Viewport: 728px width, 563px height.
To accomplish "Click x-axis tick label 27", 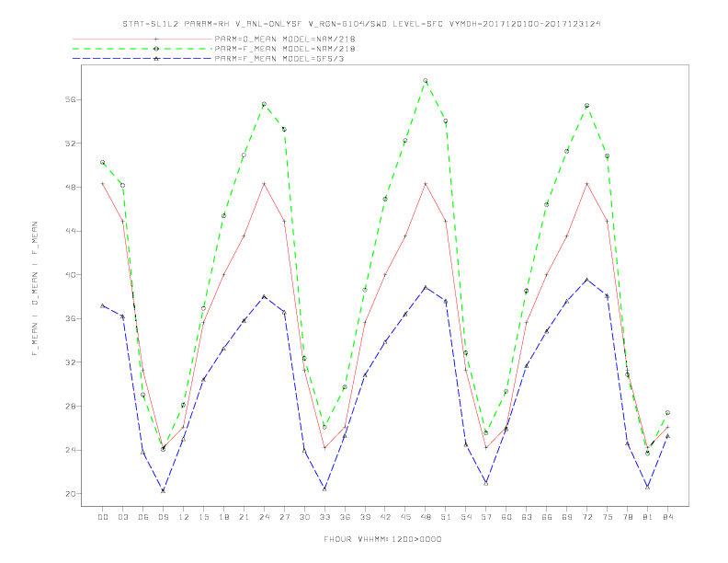I will (x=284, y=517).
